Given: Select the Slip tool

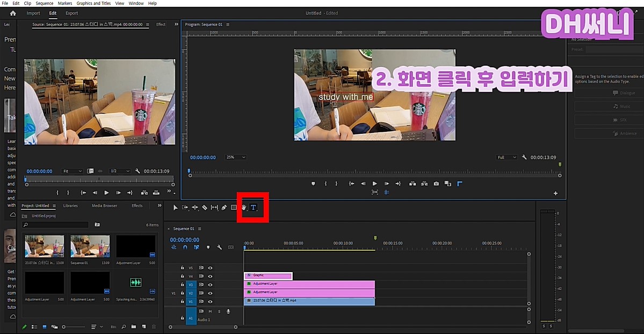Looking at the screenshot, I should click(214, 208).
